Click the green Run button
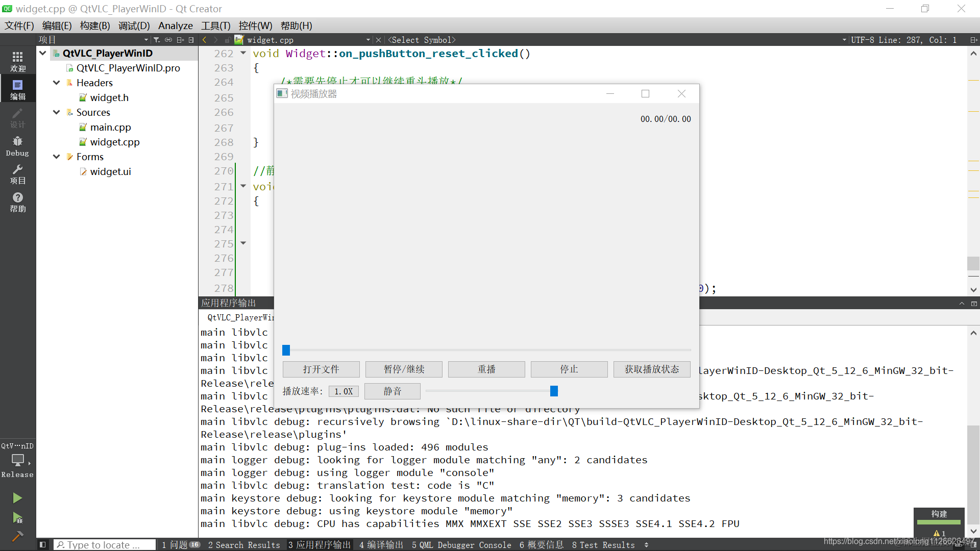 tap(17, 497)
